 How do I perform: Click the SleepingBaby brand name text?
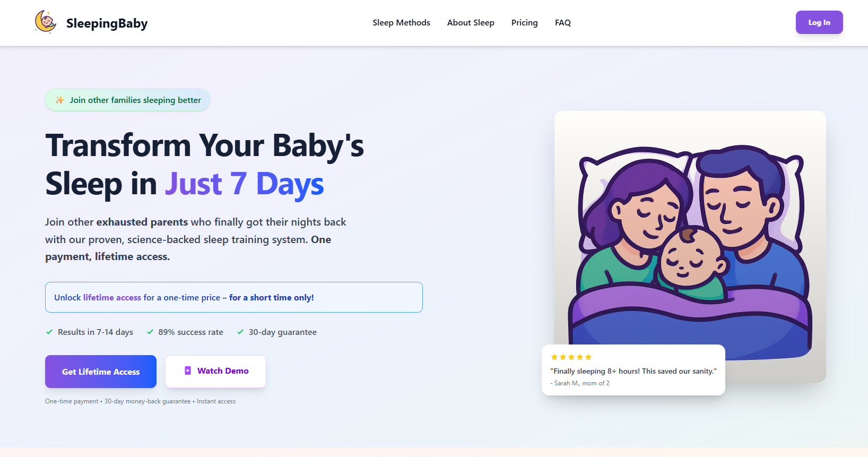point(107,22)
